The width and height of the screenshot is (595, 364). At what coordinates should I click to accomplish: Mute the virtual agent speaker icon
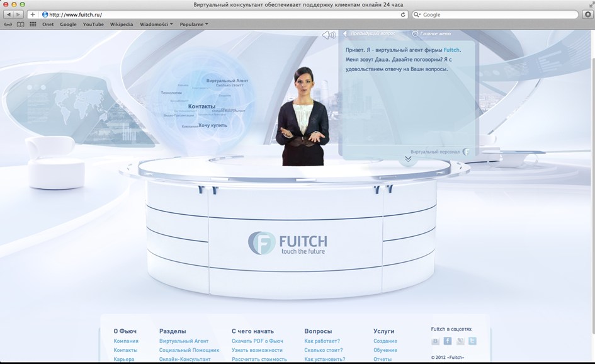pos(329,35)
